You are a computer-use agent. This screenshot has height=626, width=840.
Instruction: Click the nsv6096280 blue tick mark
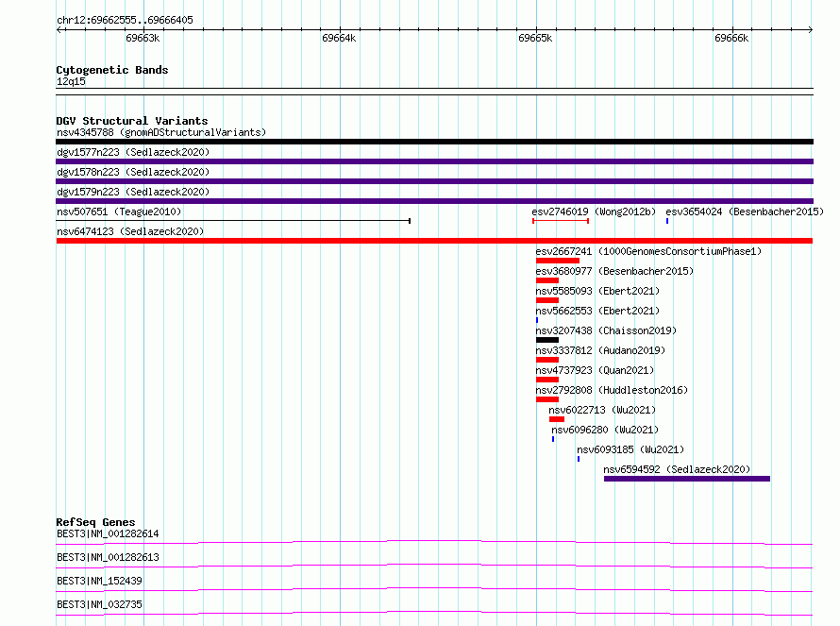point(553,439)
